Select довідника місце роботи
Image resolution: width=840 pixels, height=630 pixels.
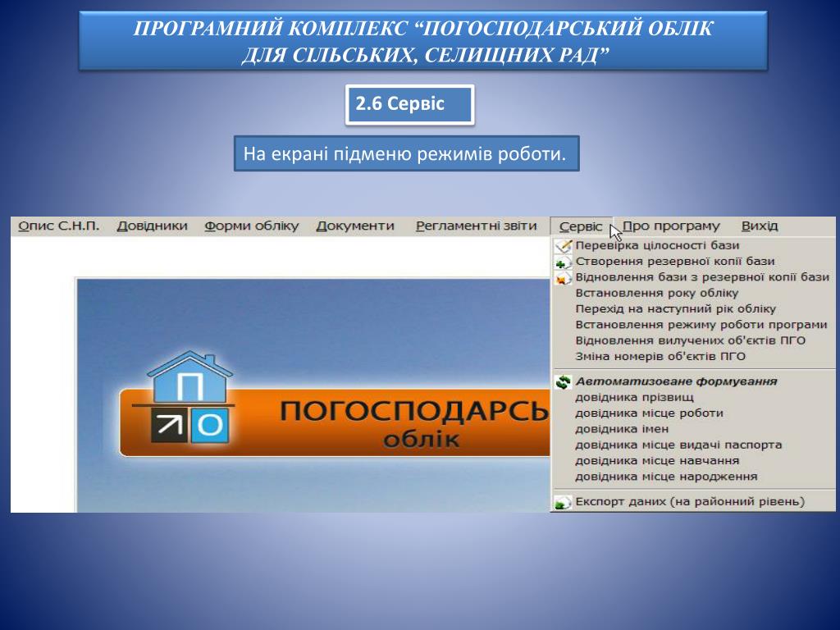point(650,413)
